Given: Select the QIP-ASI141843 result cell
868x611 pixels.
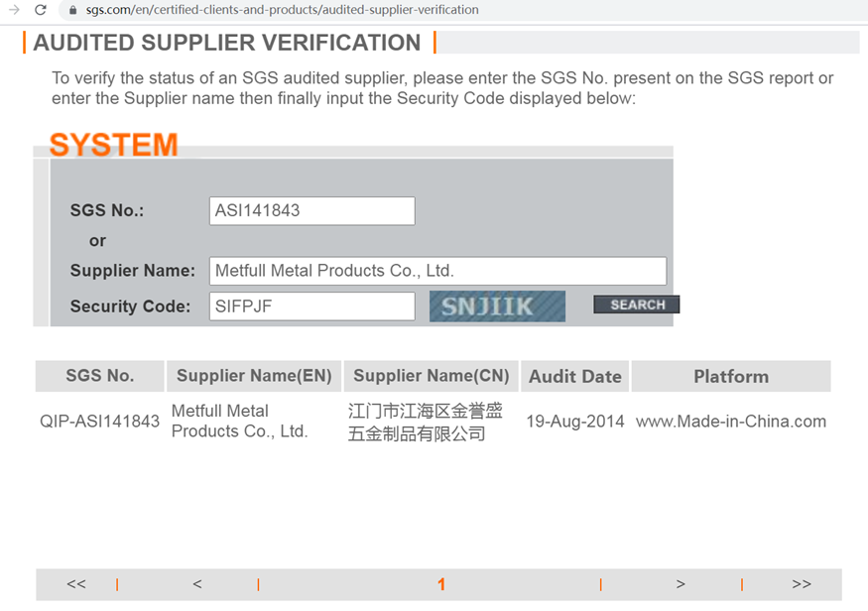Looking at the screenshot, I should point(100,422).
